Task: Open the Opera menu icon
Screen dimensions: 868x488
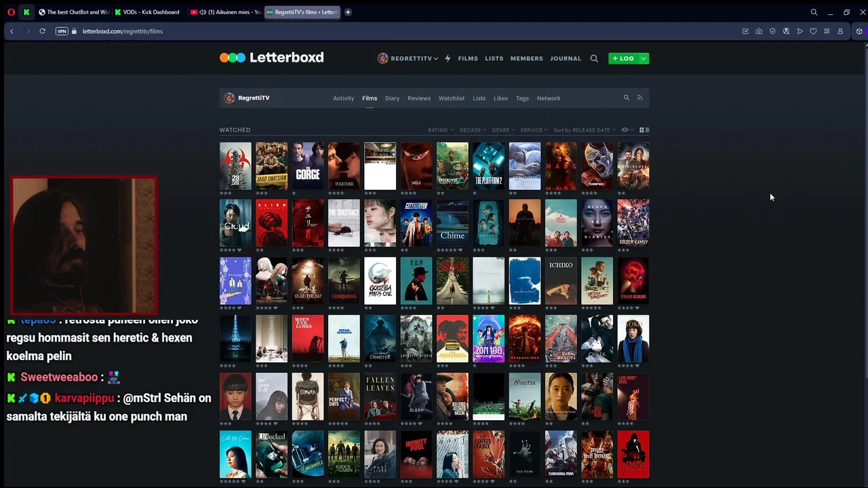Action: point(11,12)
